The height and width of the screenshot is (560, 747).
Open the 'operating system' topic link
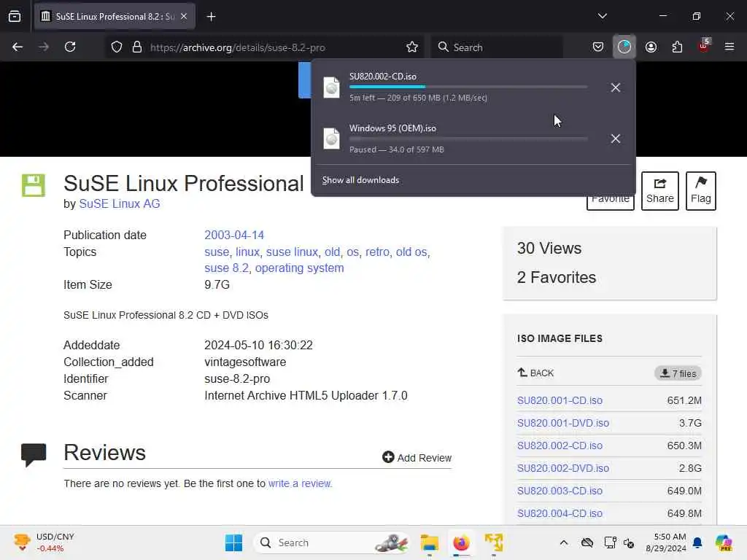[299, 268]
